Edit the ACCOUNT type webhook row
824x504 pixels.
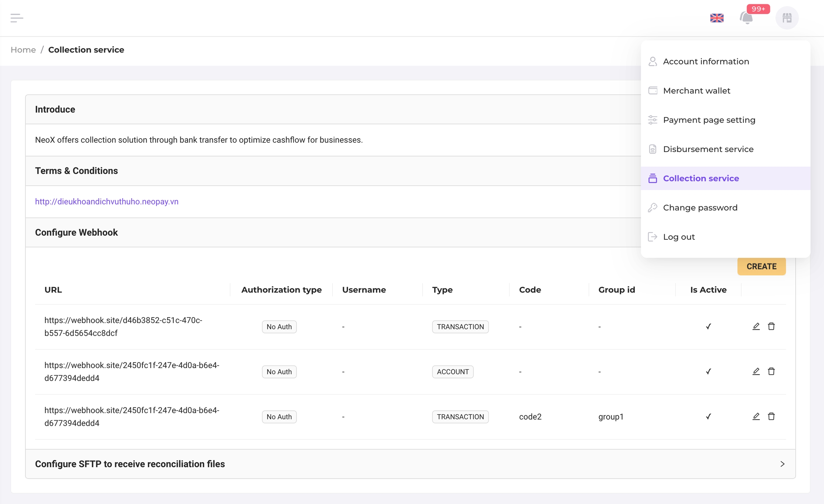756,371
